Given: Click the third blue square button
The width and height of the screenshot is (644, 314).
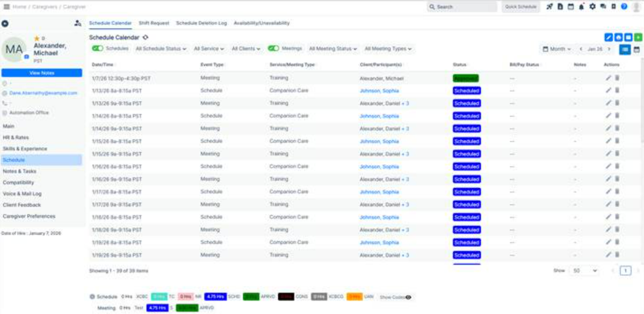Looking at the screenshot, I should 628,37.
